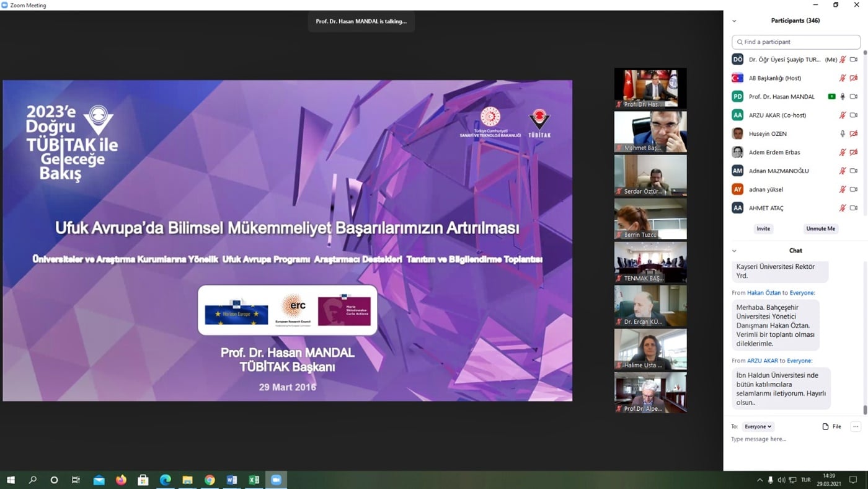The height and width of the screenshot is (489, 868).
Task: Click disabled camera icon for Huseyin OZEN
Action: tap(854, 134)
